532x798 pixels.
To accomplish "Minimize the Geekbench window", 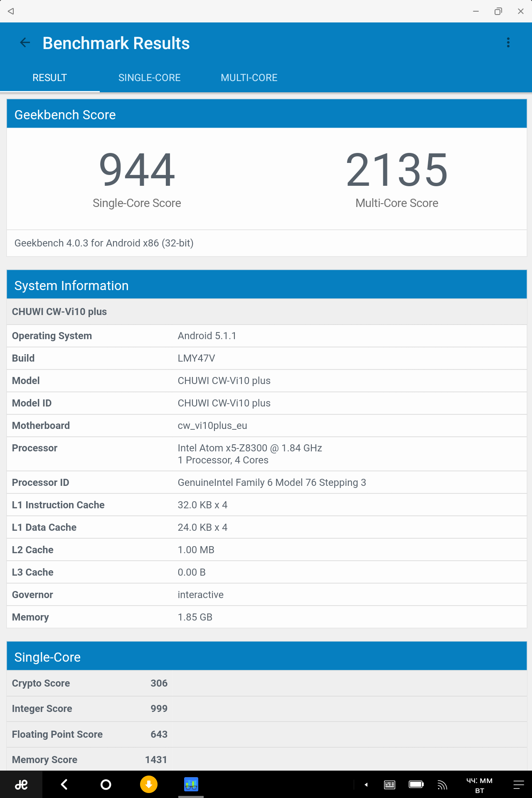I will 476,11.
